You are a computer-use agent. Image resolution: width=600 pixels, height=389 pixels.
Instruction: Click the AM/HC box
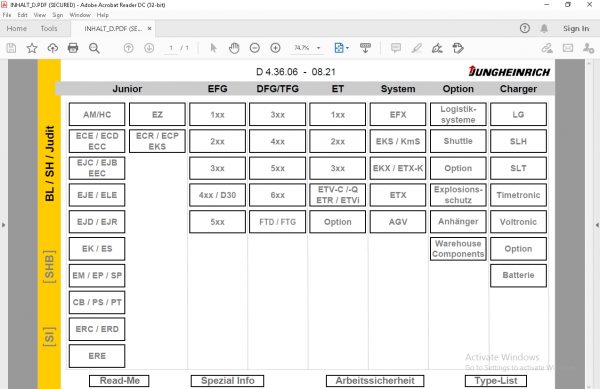97,114
